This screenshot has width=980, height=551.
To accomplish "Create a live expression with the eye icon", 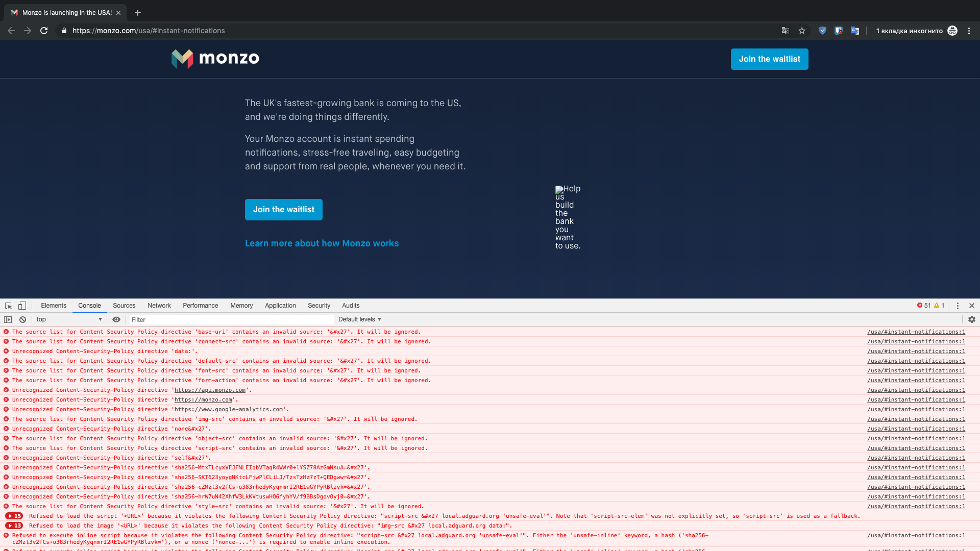I will tap(116, 319).
